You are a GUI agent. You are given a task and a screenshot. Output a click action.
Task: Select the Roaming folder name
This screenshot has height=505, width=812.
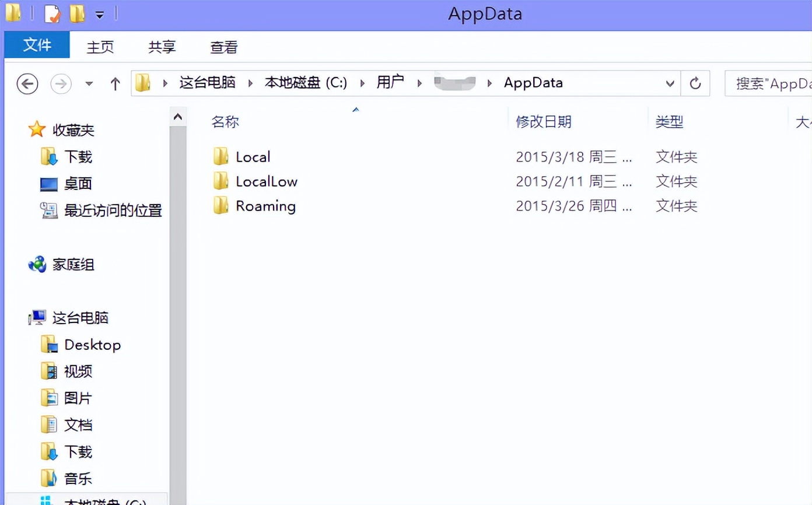click(x=265, y=206)
